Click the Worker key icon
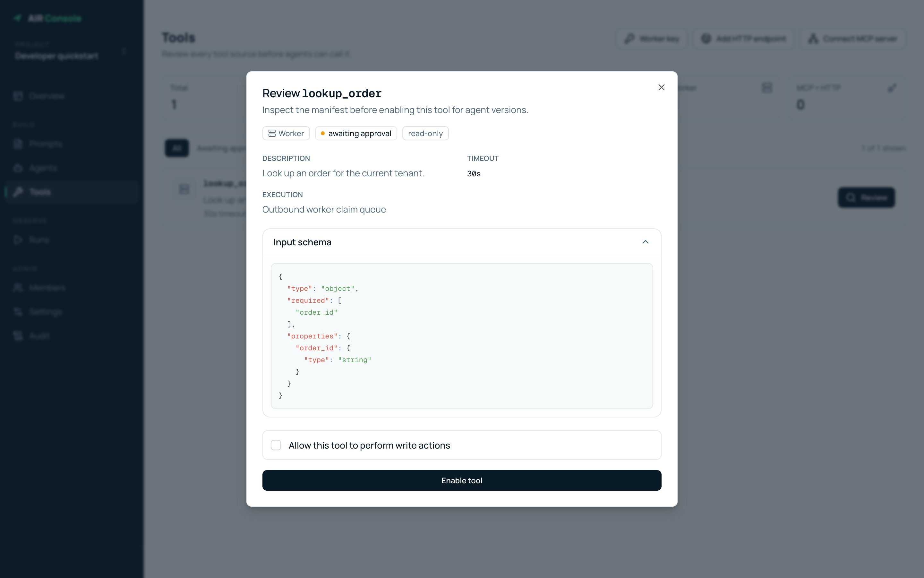The height and width of the screenshot is (578, 924). pos(629,39)
